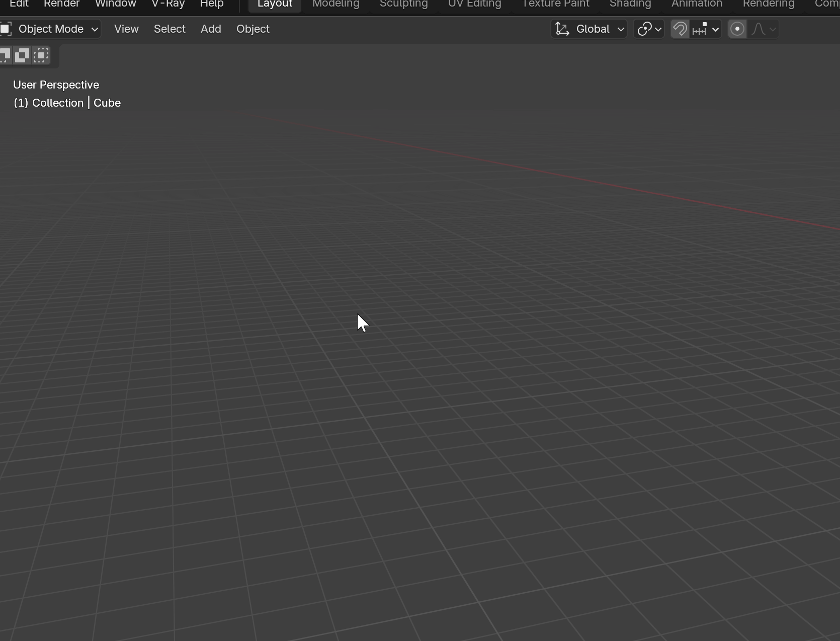
Task: Open the Window menu
Action: pyautogui.click(x=116, y=4)
